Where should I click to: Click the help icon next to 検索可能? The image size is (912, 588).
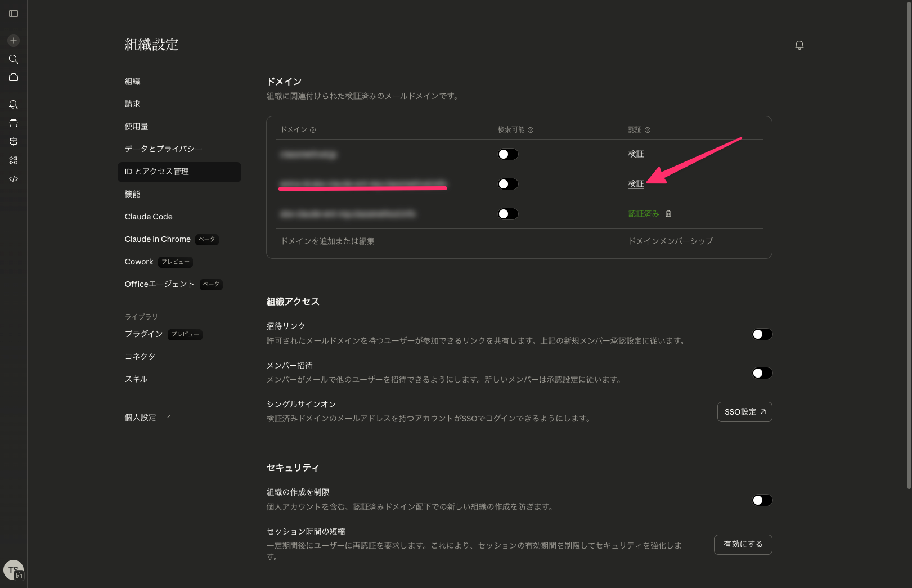(x=531, y=130)
